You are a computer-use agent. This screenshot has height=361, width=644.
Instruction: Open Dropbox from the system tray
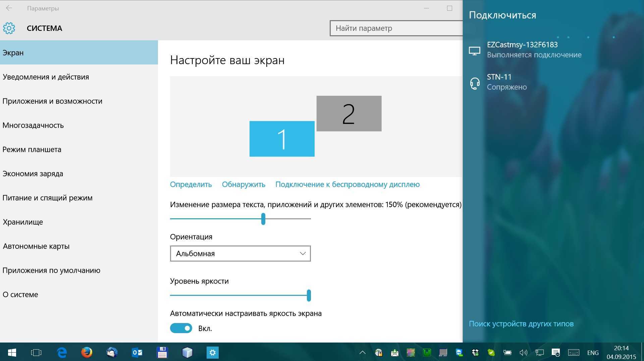tap(475, 353)
